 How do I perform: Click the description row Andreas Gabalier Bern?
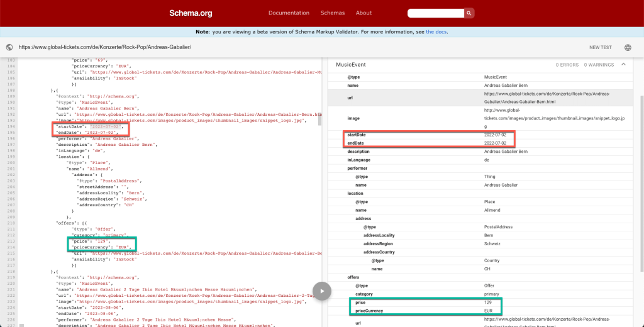coord(480,152)
